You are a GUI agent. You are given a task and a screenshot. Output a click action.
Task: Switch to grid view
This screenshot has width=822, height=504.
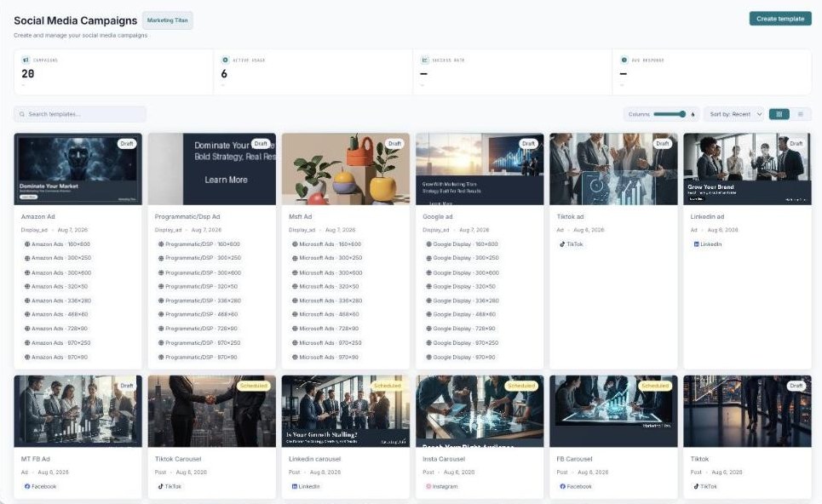click(779, 114)
